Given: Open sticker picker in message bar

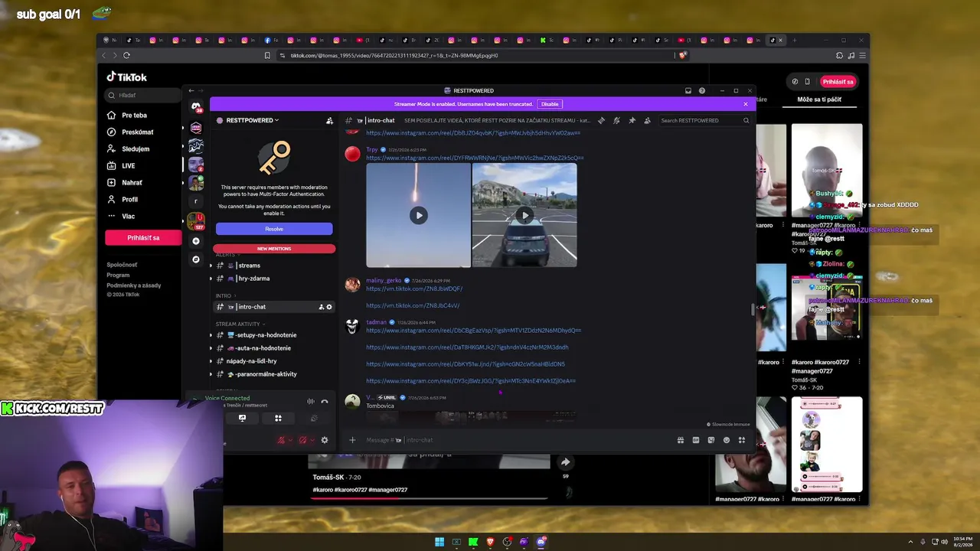Looking at the screenshot, I should [710, 440].
